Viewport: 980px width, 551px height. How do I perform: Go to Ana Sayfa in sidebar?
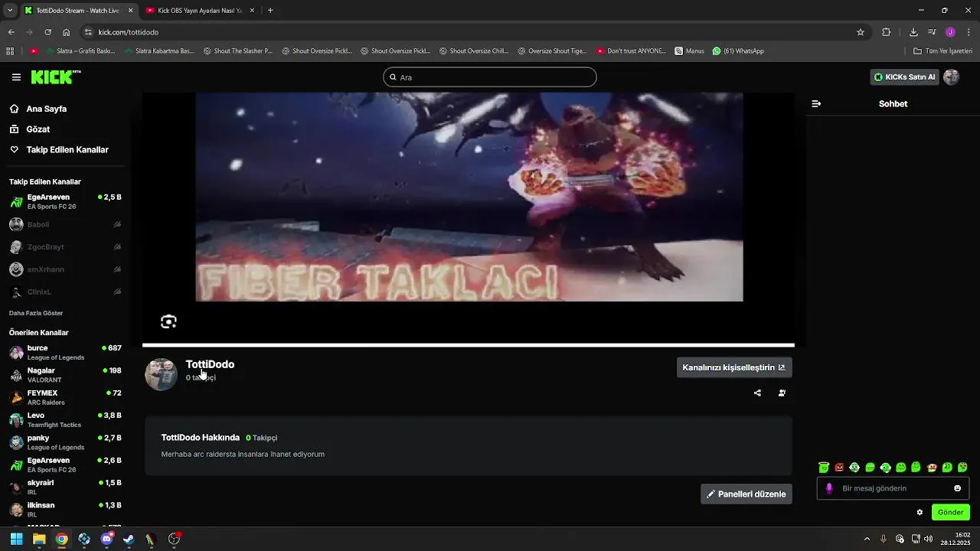[39, 109]
